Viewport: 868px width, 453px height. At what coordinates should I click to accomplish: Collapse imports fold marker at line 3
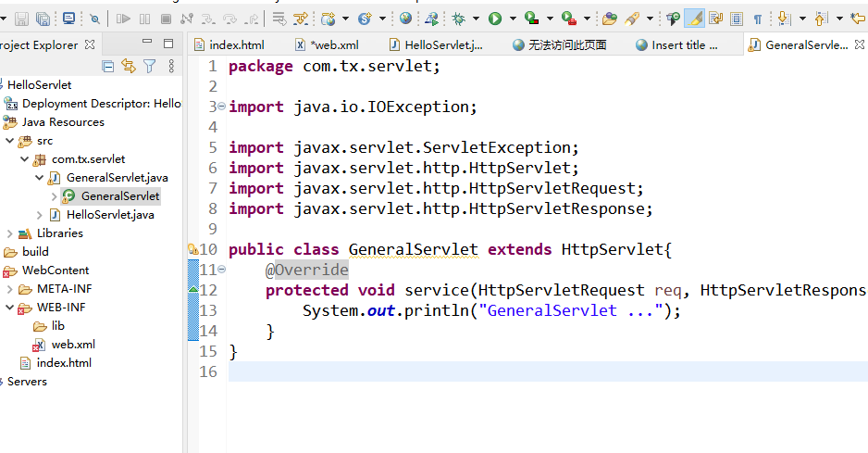pyautogui.click(x=221, y=106)
